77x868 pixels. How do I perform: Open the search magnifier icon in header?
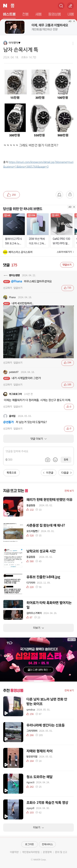coord(61,6)
